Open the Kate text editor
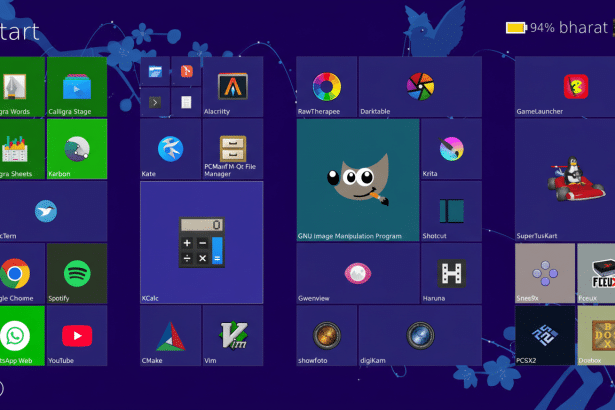The width and height of the screenshot is (615, 410). tap(171, 149)
